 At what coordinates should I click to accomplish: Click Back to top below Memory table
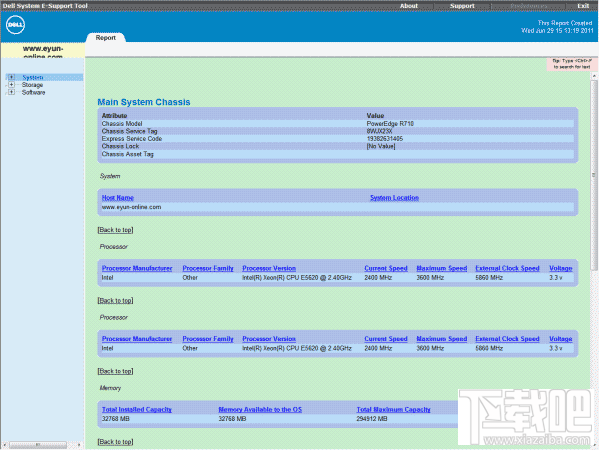coord(115,442)
